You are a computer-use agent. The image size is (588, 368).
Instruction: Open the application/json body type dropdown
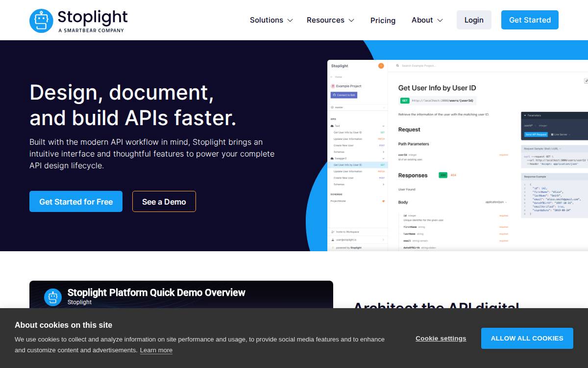point(496,202)
